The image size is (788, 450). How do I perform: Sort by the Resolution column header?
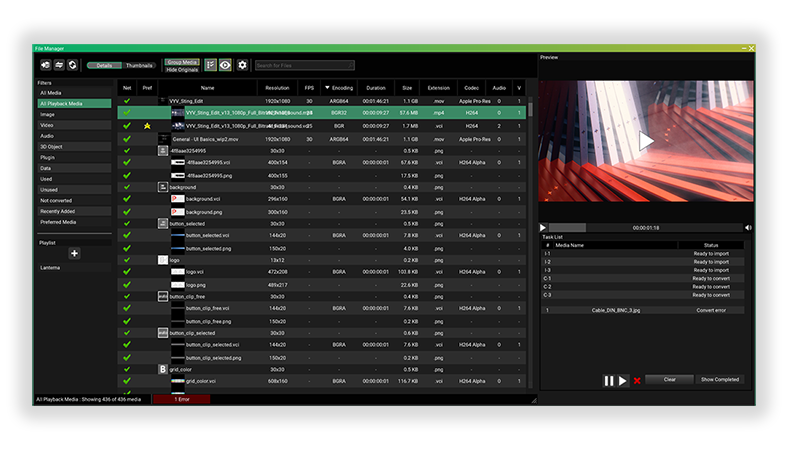[x=277, y=88]
